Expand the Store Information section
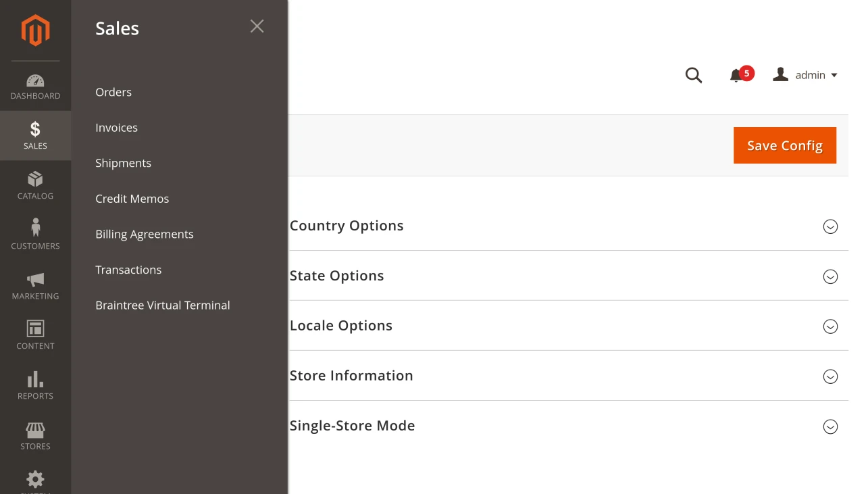This screenshot has width=868, height=494. click(x=830, y=376)
